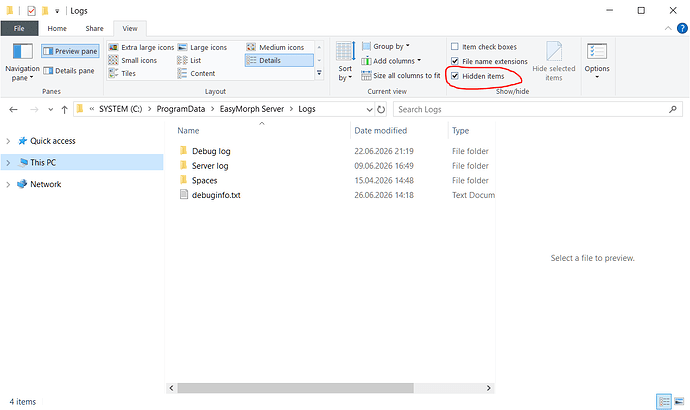Click the scrollbar right arrow
Image resolution: width=690 pixels, height=410 pixels.
488,388
